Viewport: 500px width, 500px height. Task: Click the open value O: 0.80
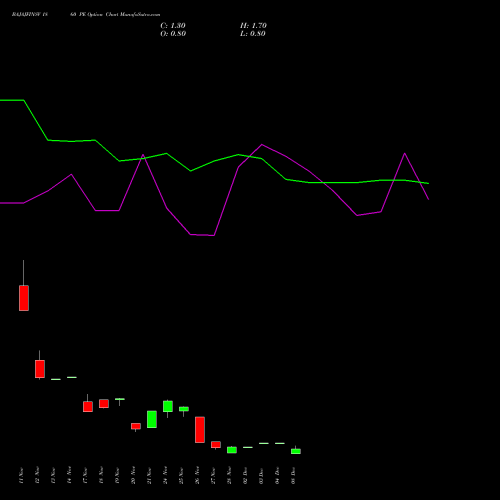[173, 34]
